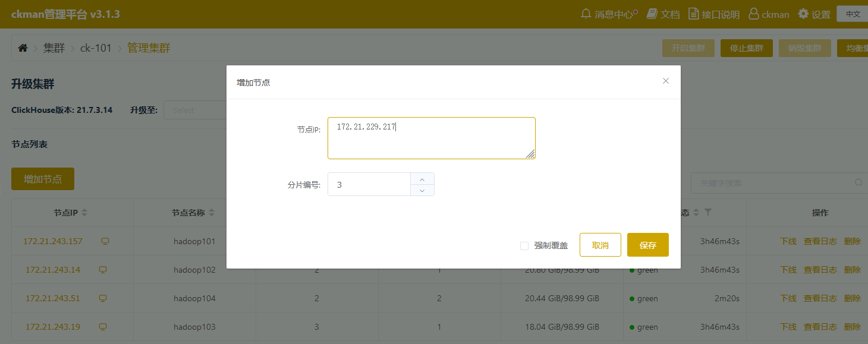The height and width of the screenshot is (344, 868).
Task: Switch language with the 中文 button
Action: [852, 14]
